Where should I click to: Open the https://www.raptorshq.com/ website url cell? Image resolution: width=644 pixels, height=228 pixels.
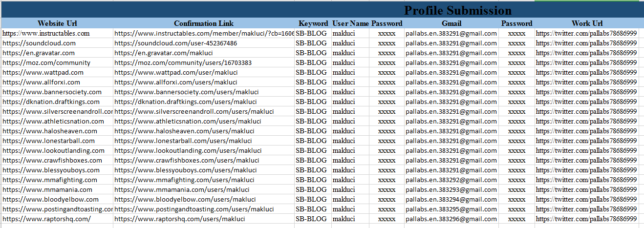coord(46,219)
